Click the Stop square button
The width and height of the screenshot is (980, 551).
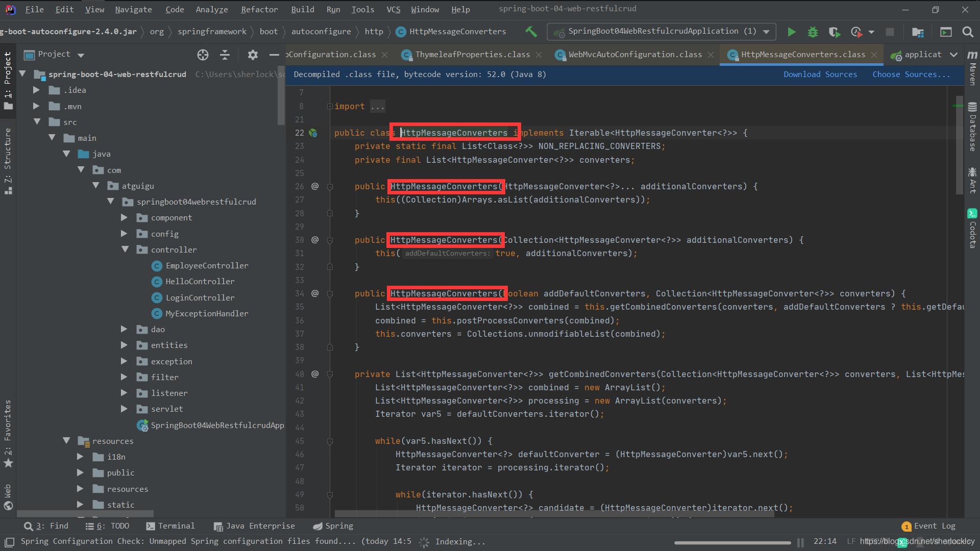click(x=890, y=32)
